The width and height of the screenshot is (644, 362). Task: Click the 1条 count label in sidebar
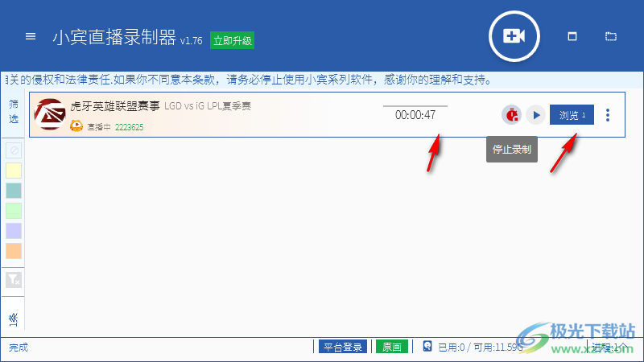click(14, 319)
